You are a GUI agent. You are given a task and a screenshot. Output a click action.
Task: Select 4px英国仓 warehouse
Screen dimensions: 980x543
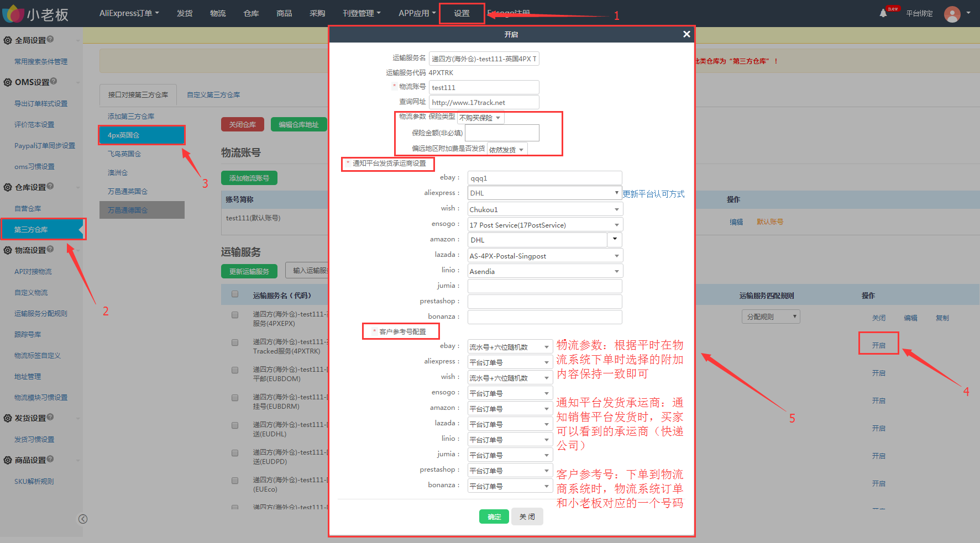[x=142, y=135]
